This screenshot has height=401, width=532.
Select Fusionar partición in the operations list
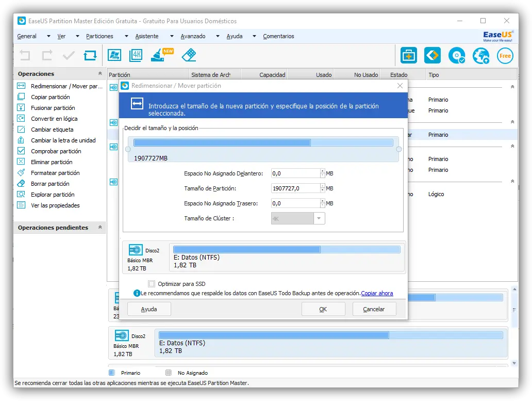[53, 108]
